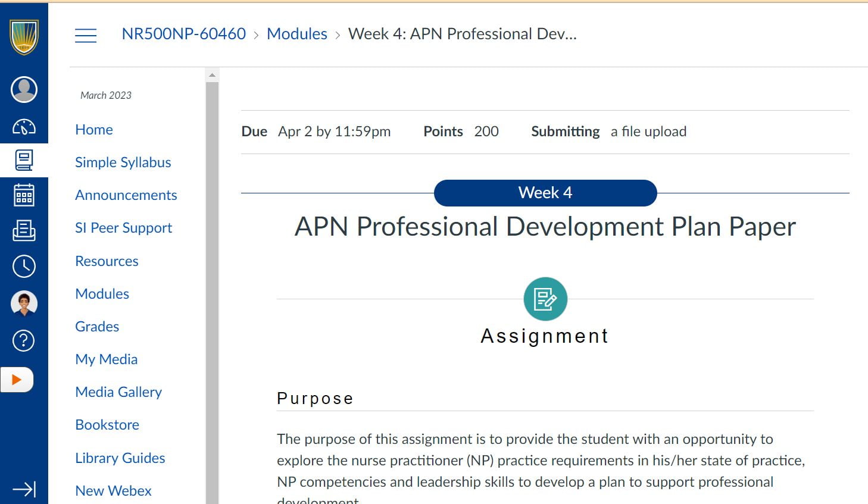Click the course menu scrollbar track
Image resolution: width=868 pixels, height=504 pixels.
[x=212, y=293]
